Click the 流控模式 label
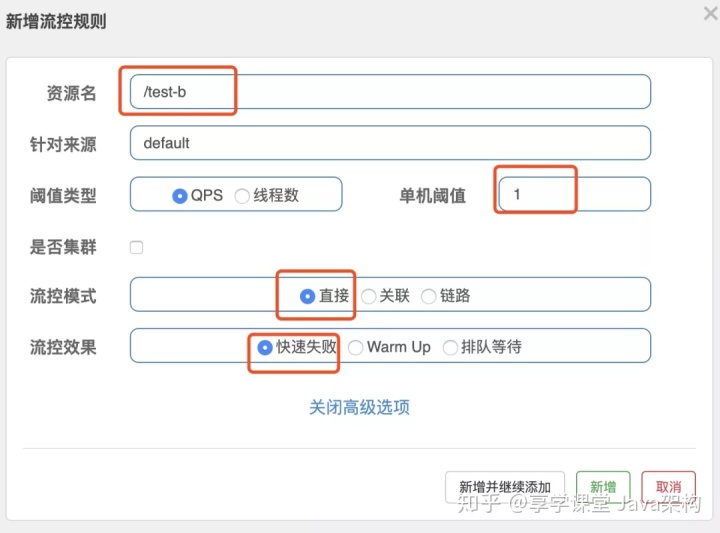The width and height of the screenshot is (720, 533). (x=63, y=296)
